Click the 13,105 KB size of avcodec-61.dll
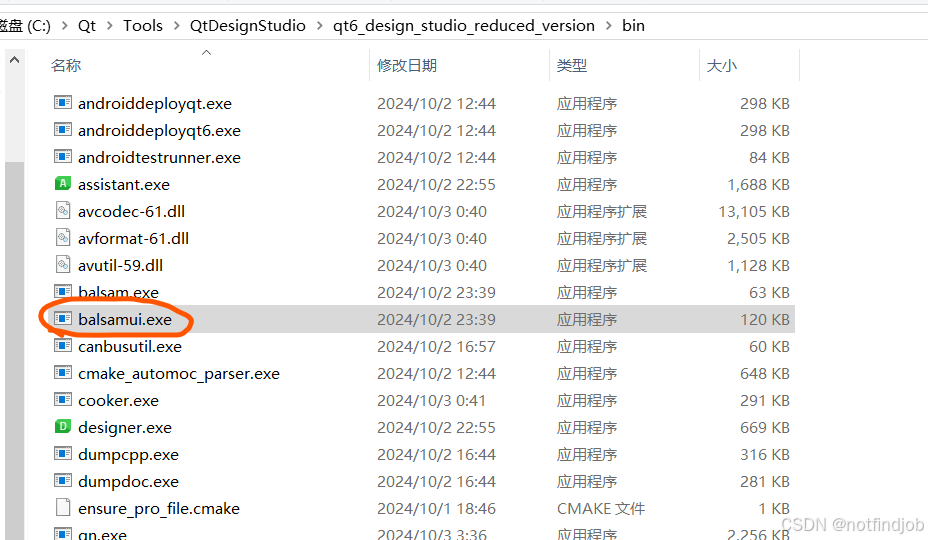The image size is (928, 540). [754, 211]
